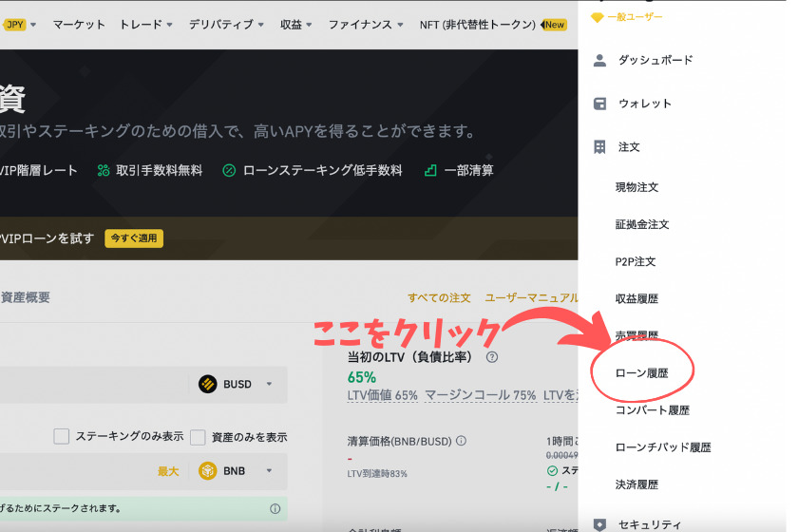Click the collateral amount input field beside BNB
Viewport: 798px width, 532px height.
click(x=76, y=471)
